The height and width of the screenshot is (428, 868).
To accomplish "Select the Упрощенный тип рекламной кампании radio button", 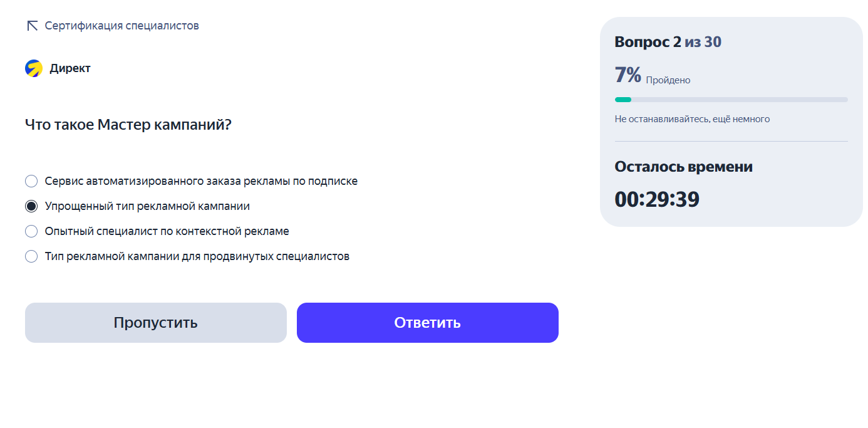I will pyautogui.click(x=31, y=206).
